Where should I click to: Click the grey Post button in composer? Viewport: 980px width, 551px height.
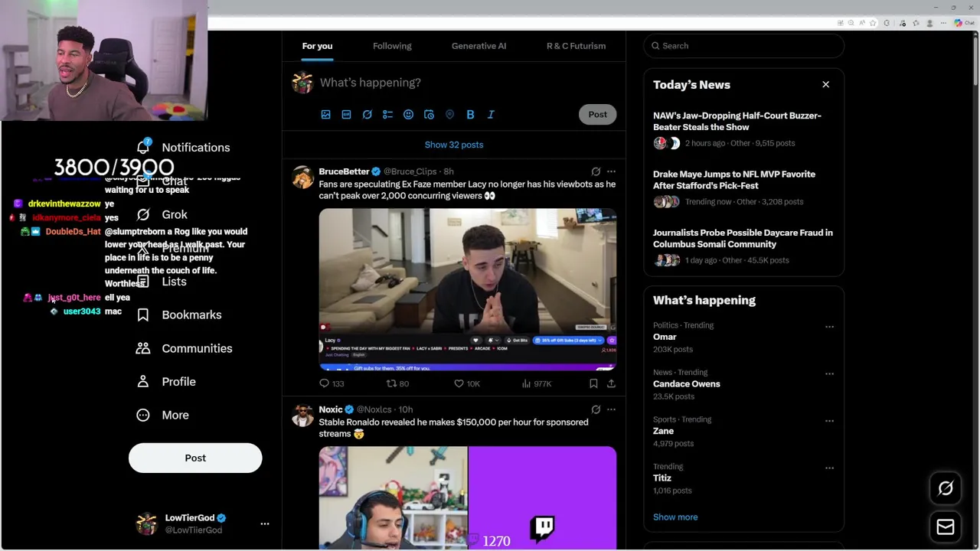597,115
